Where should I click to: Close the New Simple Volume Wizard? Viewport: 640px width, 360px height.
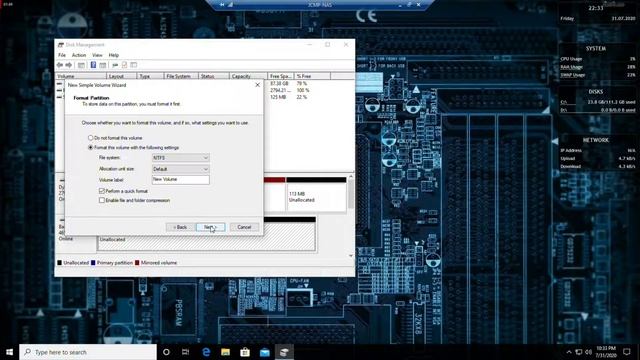[258, 85]
